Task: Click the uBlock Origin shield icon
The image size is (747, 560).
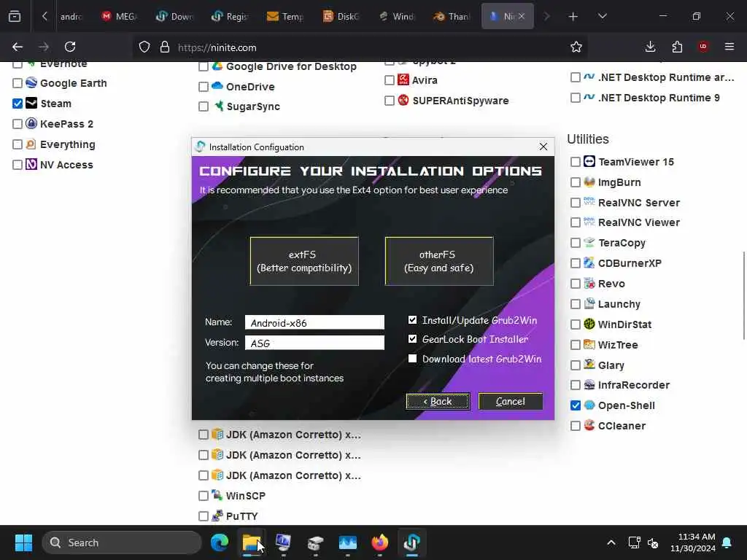Action: 703,46
